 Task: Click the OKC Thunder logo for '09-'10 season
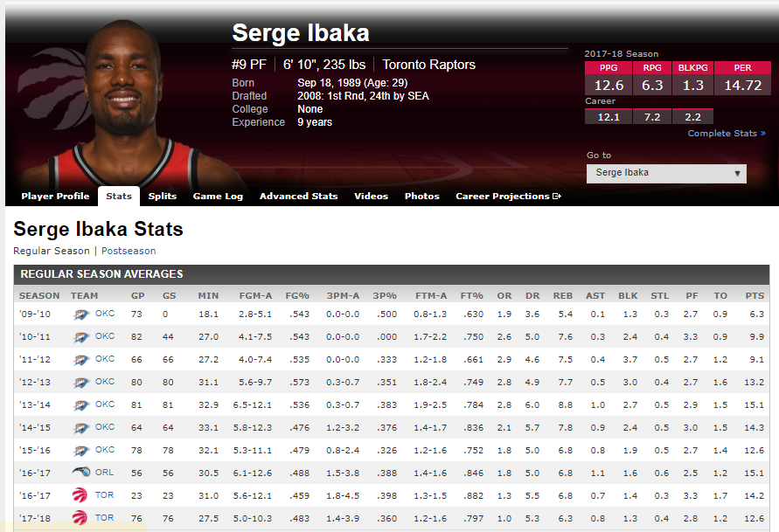[x=80, y=314]
